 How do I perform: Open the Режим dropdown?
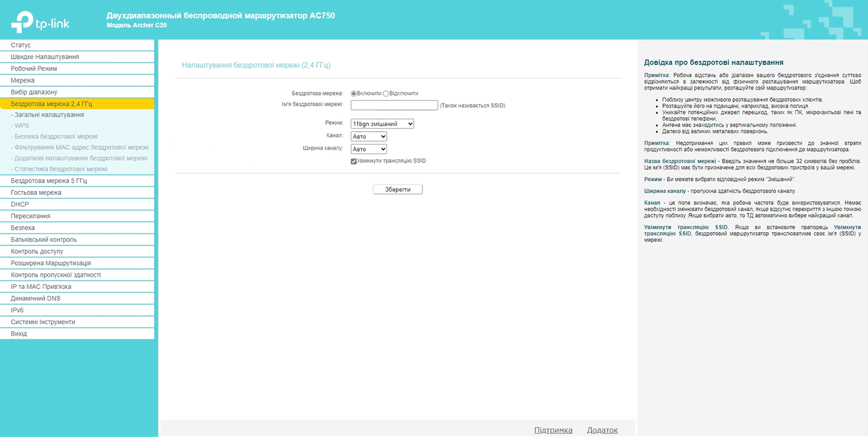(x=382, y=124)
